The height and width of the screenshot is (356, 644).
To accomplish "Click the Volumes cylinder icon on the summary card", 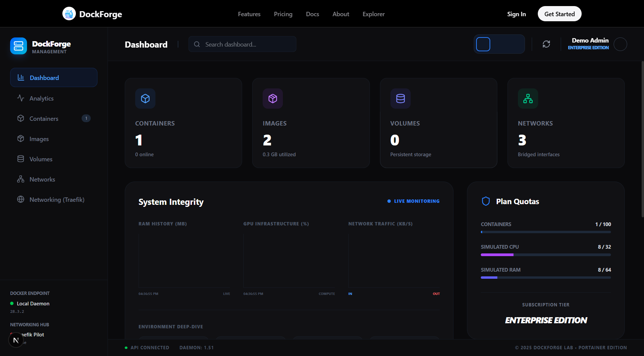I will pyautogui.click(x=400, y=99).
